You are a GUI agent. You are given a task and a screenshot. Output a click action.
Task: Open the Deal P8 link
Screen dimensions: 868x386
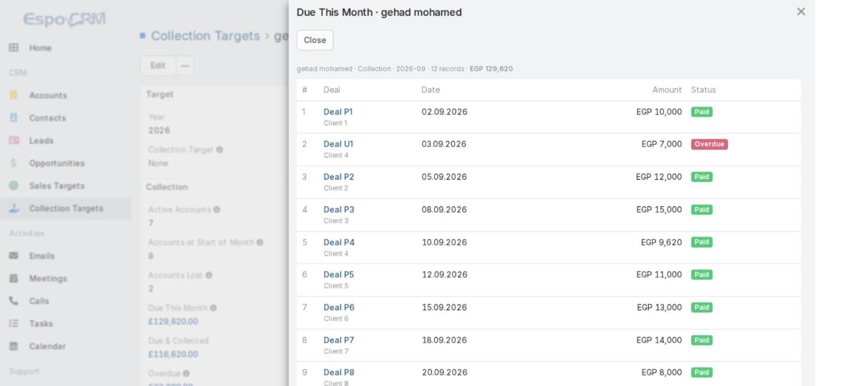pos(339,372)
